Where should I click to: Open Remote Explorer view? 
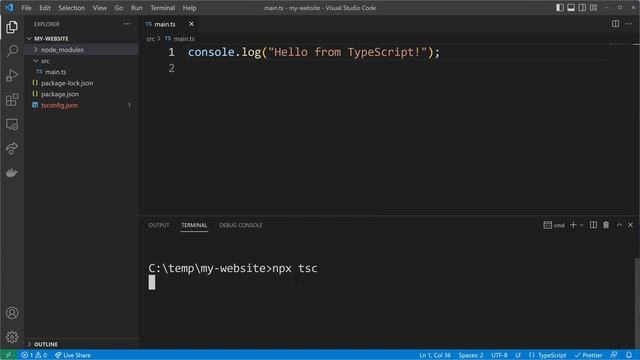[x=12, y=124]
